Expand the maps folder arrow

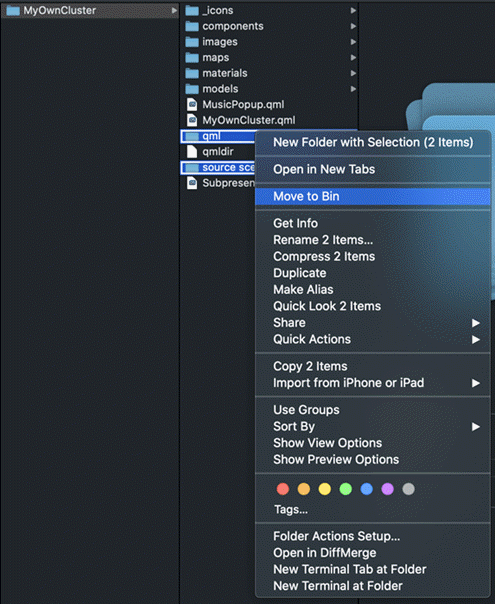tap(353, 58)
